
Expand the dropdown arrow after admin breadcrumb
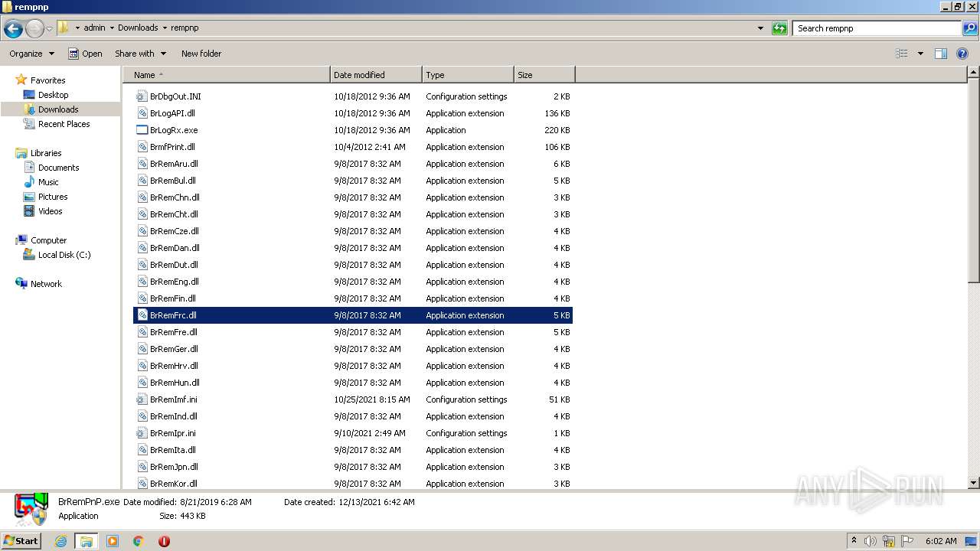coord(112,28)
